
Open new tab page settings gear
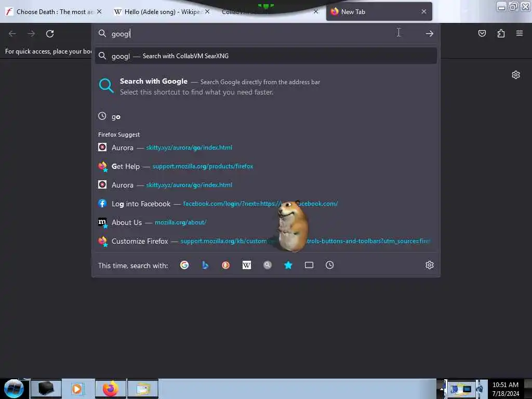pos(516,75)
